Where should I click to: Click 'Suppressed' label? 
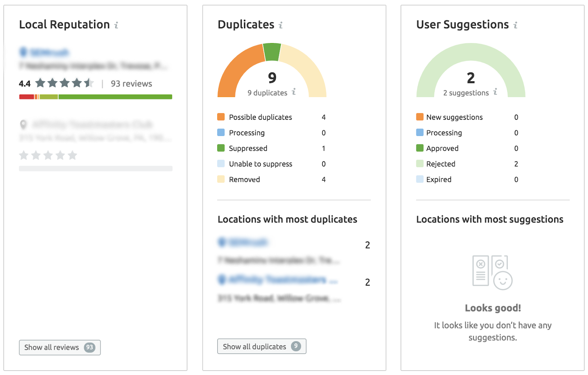248,149
